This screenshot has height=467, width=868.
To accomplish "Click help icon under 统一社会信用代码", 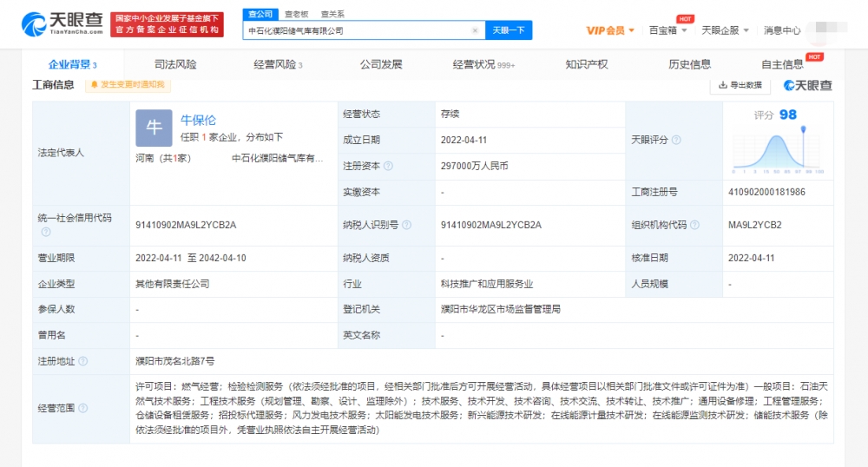I will click(46, 232).
